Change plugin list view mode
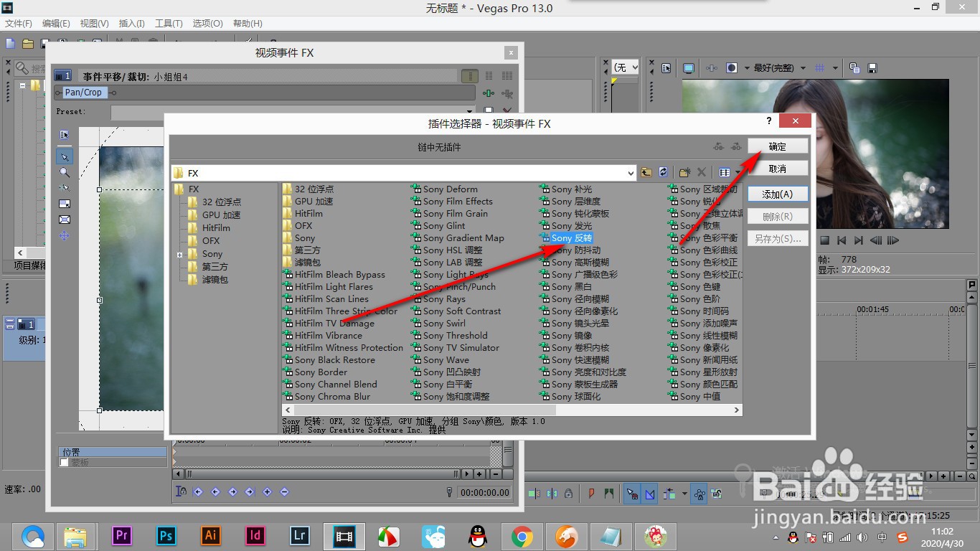 [725, 172]
